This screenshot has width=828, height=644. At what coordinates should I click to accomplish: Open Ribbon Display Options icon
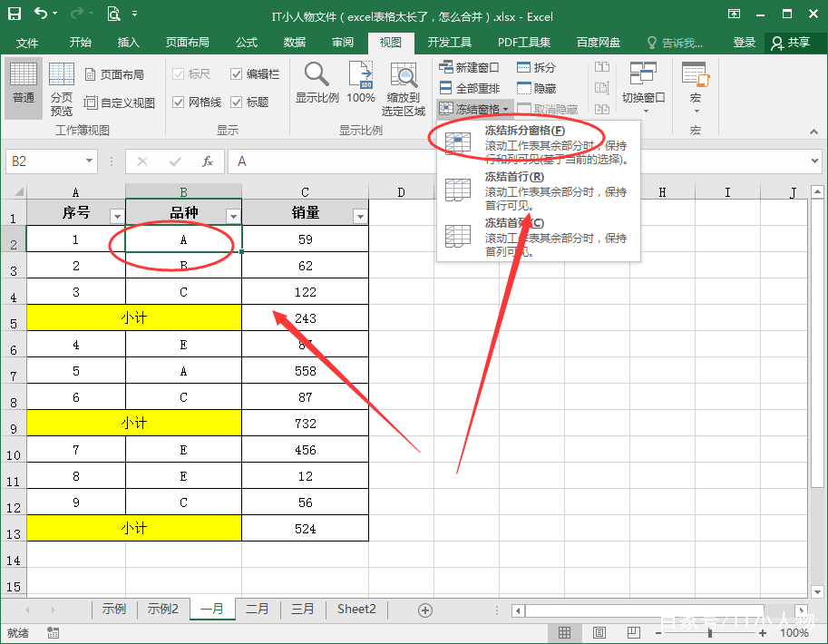(734, 14)
